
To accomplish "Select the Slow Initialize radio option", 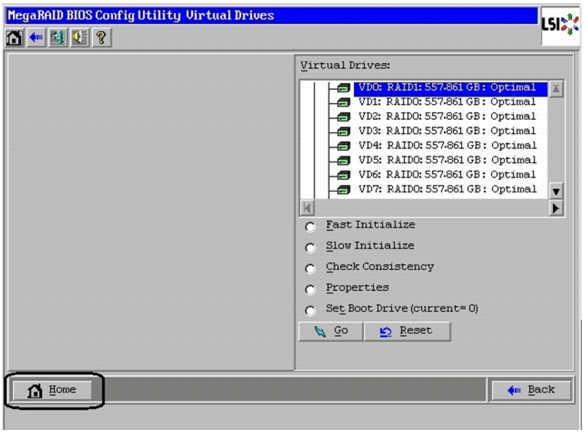I will coord(310,248).
